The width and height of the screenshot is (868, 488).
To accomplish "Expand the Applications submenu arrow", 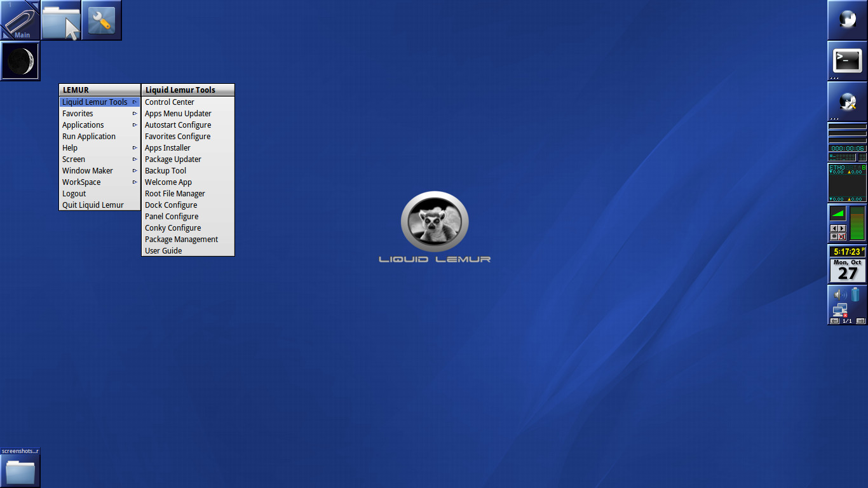I will (135, 125).
